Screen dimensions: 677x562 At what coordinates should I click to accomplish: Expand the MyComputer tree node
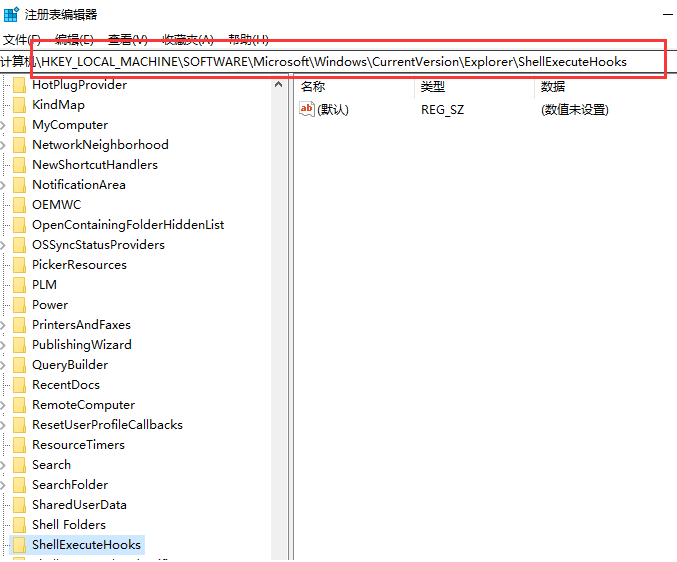pos(4,125)
